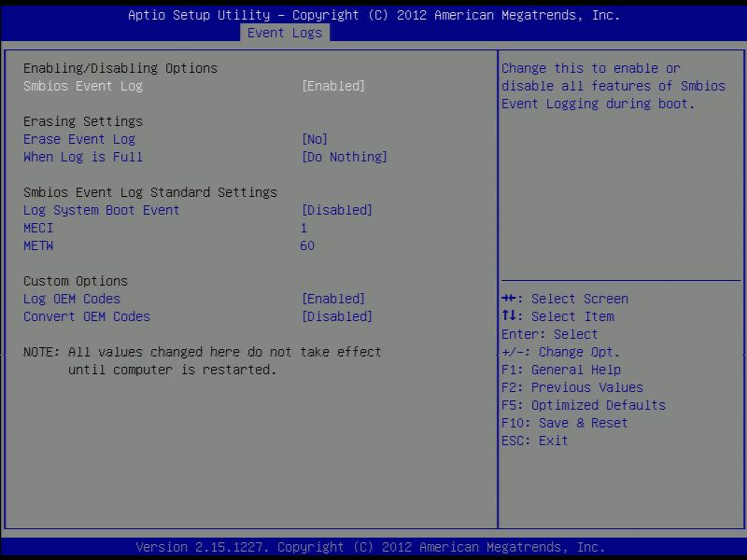Click the help description text panel
Screen dimensions: 747x560
[x=613, y=86]
